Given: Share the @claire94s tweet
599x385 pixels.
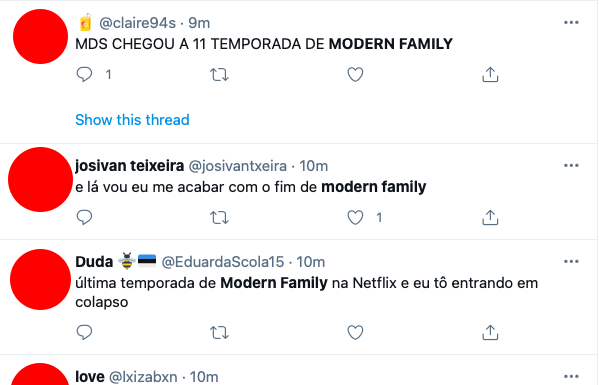Looking at the screenshot, I should click(x=490, y=74).
